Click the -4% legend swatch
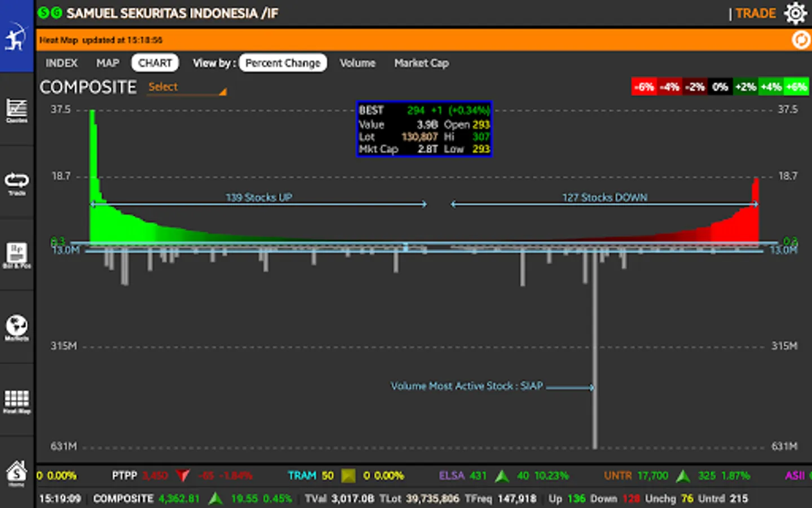 (x=669, y=87)
